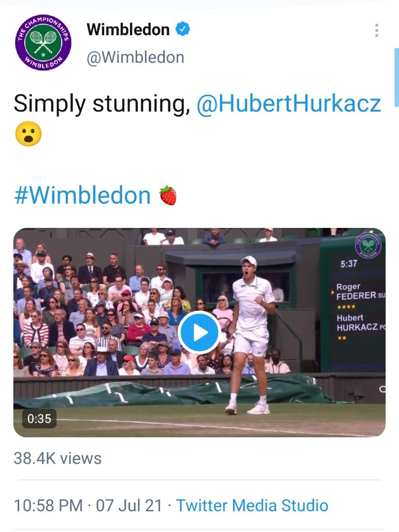Click the "Simply stunning" tweet text
Viewport: 399px width, 532px height.
pos(99,104)
